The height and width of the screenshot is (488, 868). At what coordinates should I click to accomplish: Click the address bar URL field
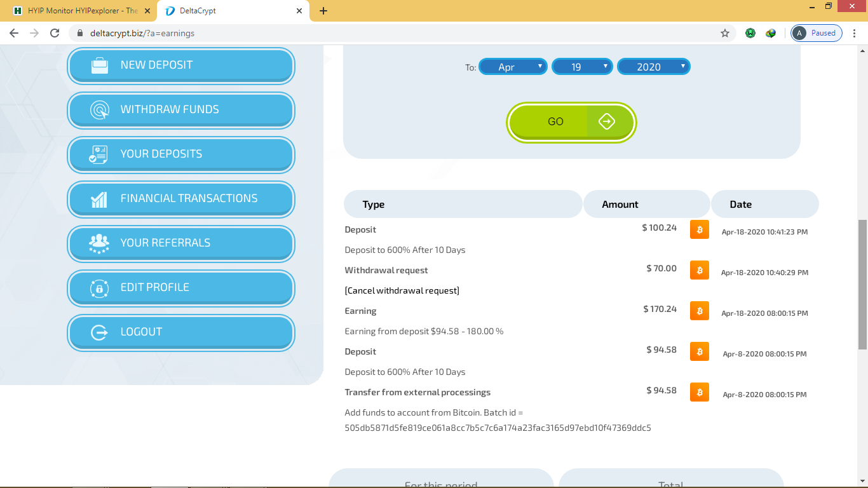pos(381,33)
